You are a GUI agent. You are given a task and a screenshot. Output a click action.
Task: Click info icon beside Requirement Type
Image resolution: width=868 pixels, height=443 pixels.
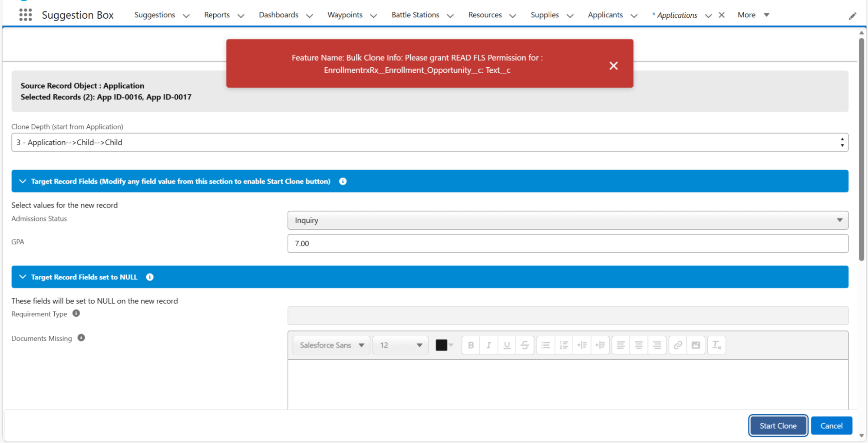pos(76,313)
